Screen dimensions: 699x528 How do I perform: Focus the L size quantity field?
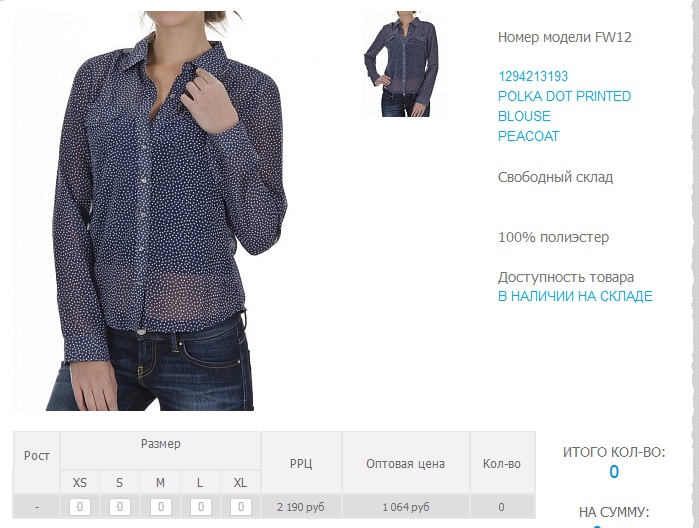click(x=201, y=507)
